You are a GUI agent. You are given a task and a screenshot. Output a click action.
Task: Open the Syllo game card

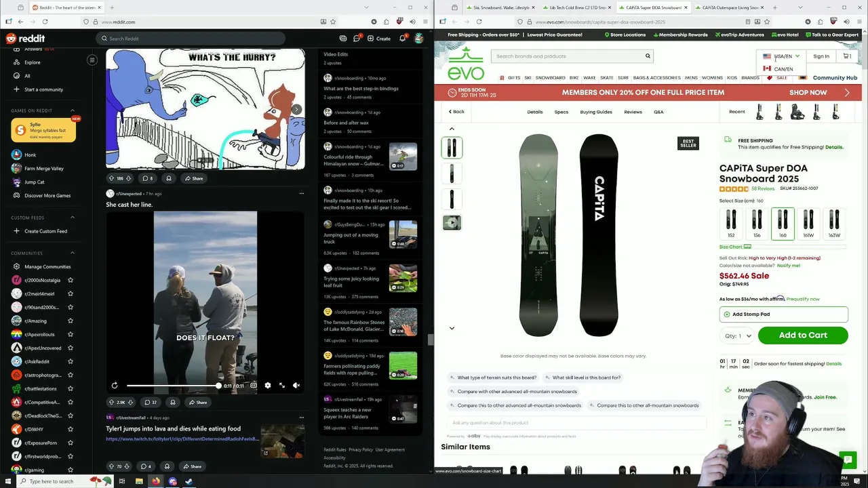(x=43, y=129)
